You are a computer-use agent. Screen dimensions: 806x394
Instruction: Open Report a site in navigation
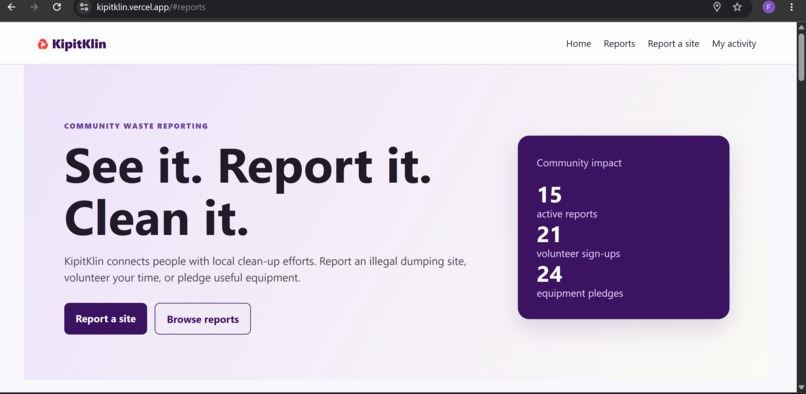673,44
